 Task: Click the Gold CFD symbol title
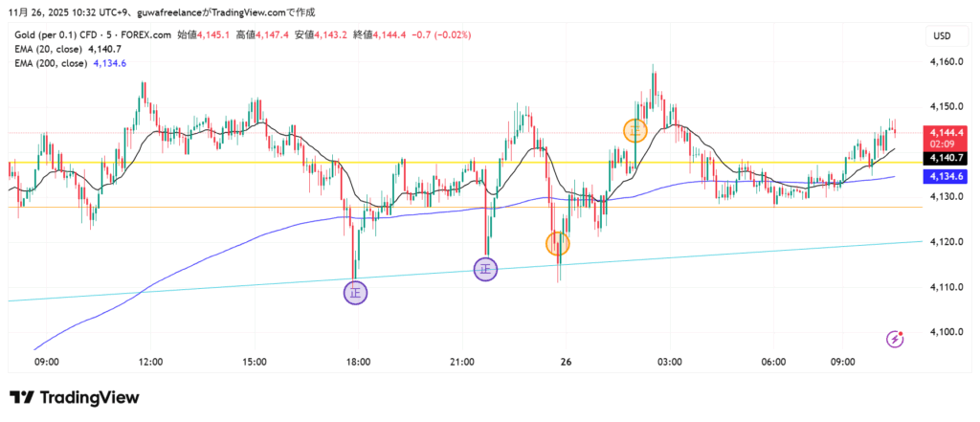[92, 34]
